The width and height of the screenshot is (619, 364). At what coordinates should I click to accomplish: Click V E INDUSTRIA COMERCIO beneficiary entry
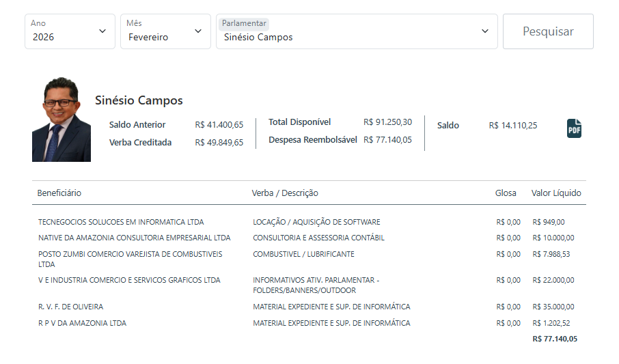tap(129, 280)
